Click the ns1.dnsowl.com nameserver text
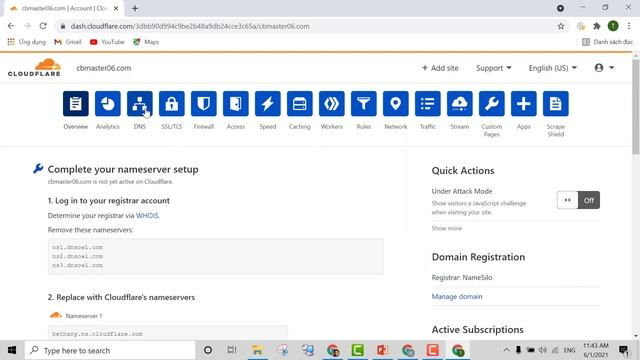The image size is (640, 360). click(x=78, y=247)
